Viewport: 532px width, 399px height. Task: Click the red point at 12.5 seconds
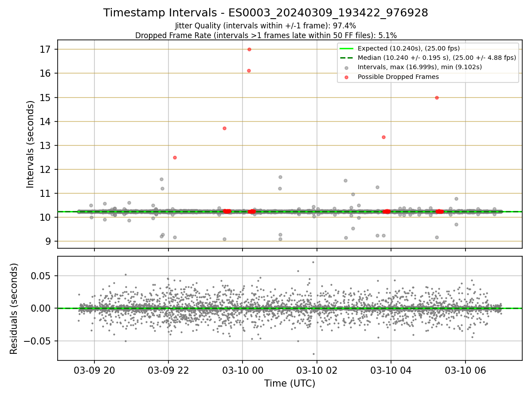click(x=175, y=157)
